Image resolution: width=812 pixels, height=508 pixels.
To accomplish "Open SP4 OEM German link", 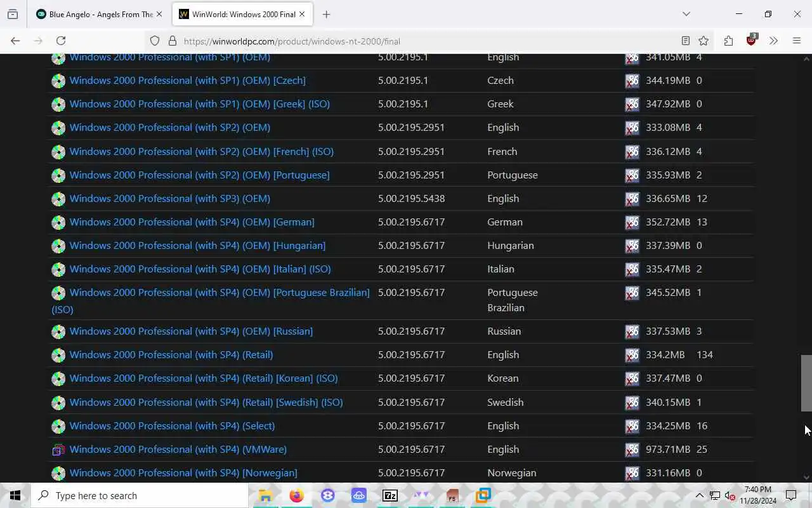I will pyautogui.click(x=192, y=222).
